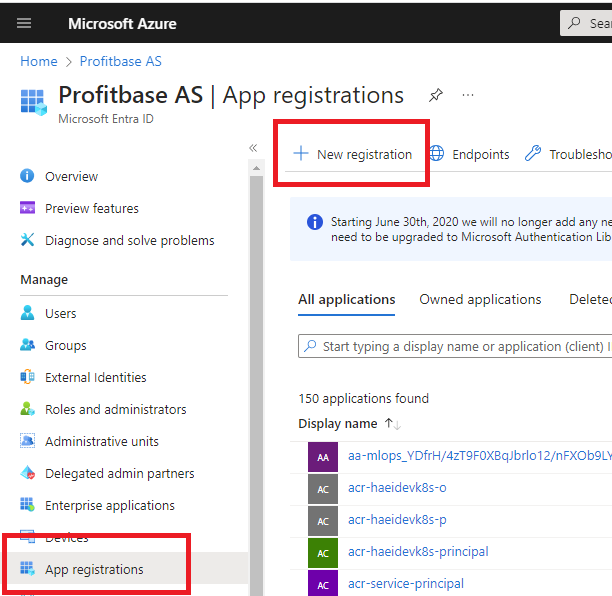Go to Home breadcrumb
Image resolution: width=612 pixels, height=596 pixels.
click(39, 61)
